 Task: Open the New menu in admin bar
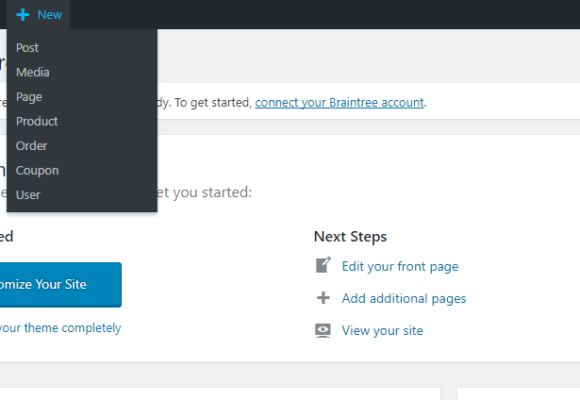pyautogui.click(x=38, y=15)
